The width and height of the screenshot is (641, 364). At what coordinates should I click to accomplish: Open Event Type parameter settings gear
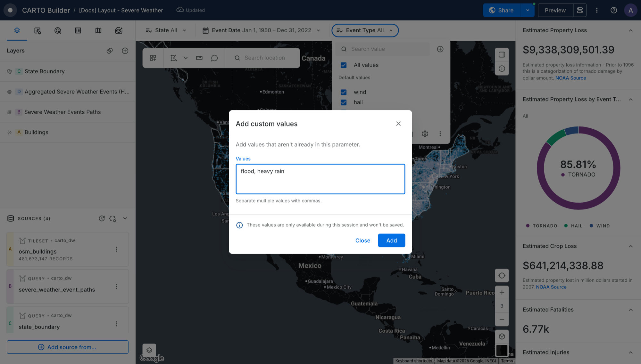425,133
